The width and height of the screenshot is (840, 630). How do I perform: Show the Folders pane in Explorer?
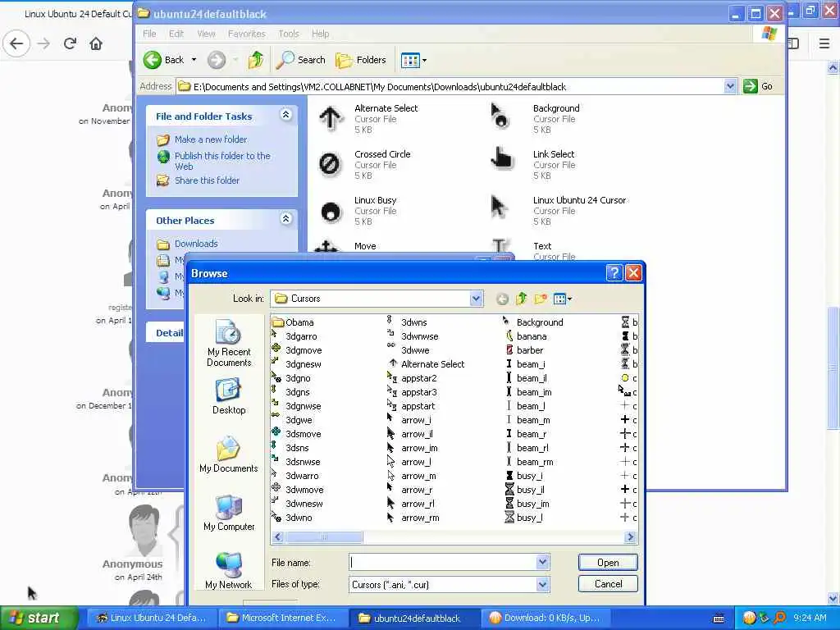(x=361, y=60)
